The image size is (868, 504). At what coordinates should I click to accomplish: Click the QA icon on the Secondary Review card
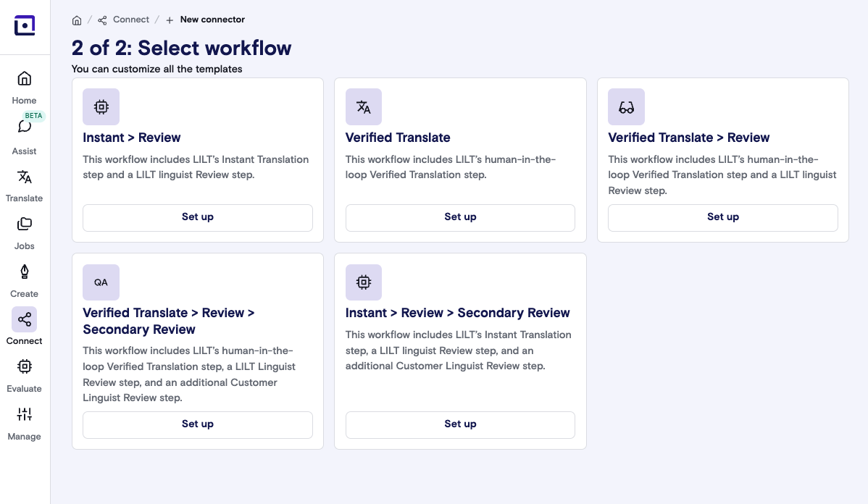101,282
